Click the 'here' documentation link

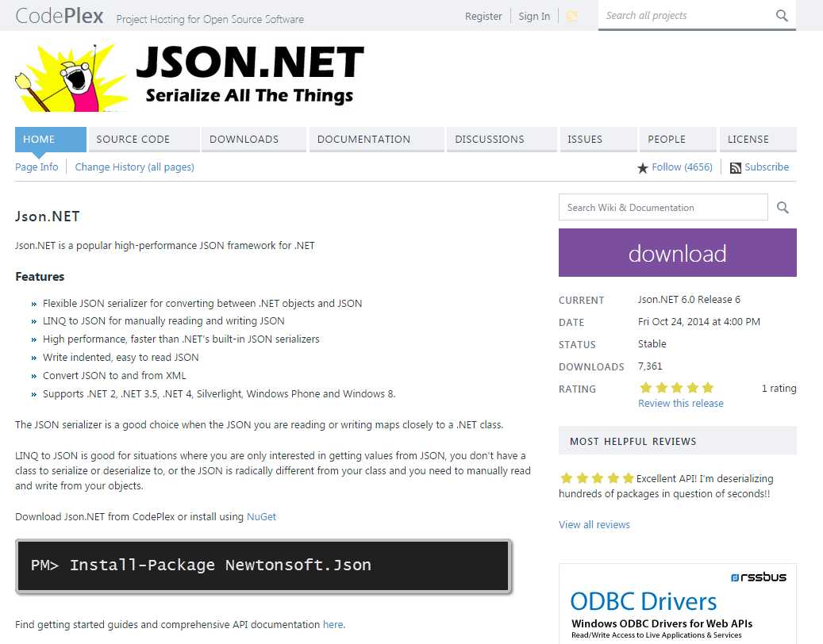333,625
